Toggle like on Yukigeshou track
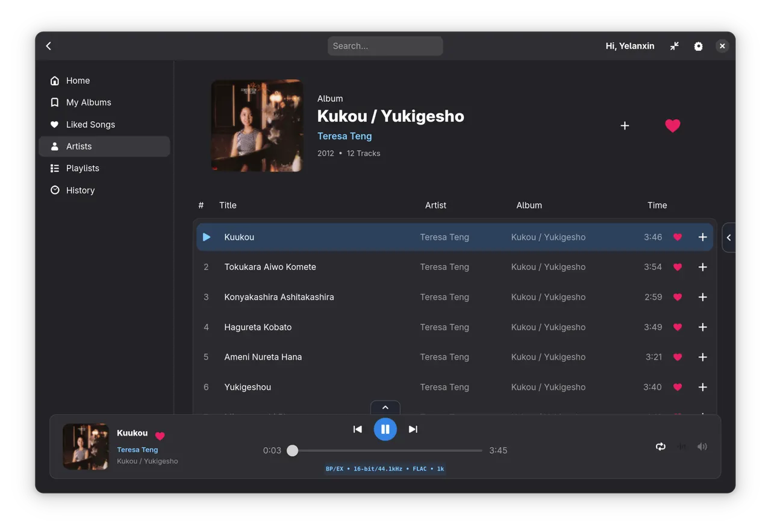The height and width of the screenshot is (532, 771). [678, 387]
